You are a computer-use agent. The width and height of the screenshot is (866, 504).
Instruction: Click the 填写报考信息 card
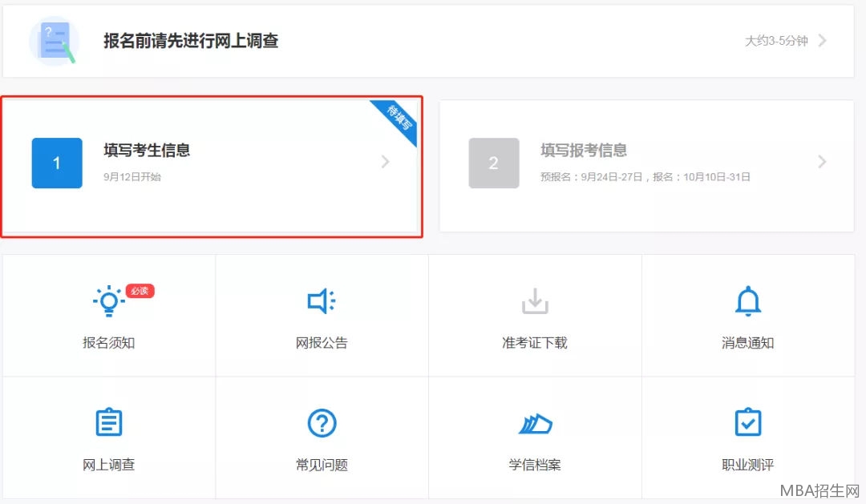click(x=645, y=164)
